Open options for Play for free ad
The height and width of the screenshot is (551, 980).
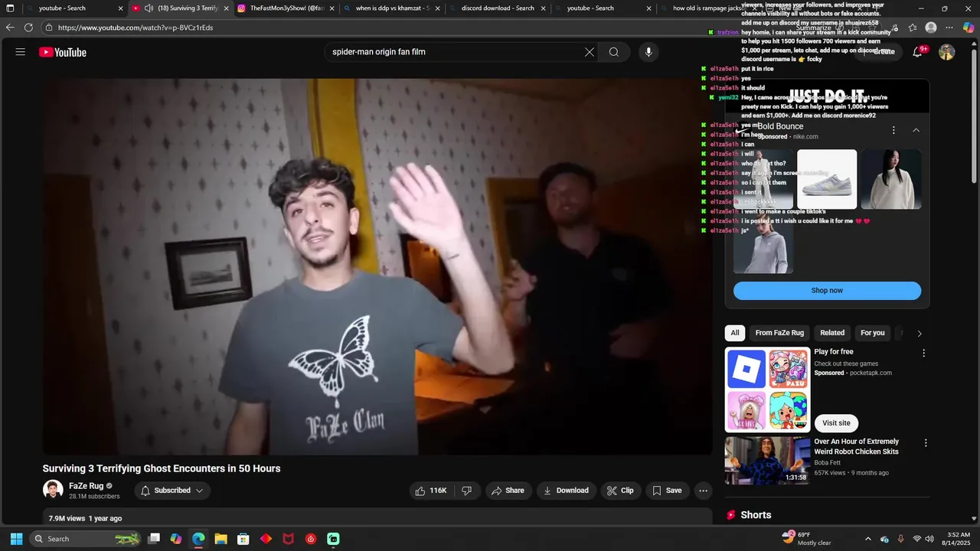point(923,354)
